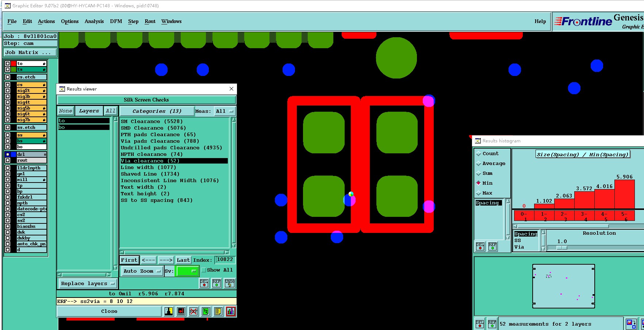The image size is (644, 330).
Task: Select the Max radio option
Action: [x=479, y=193]
